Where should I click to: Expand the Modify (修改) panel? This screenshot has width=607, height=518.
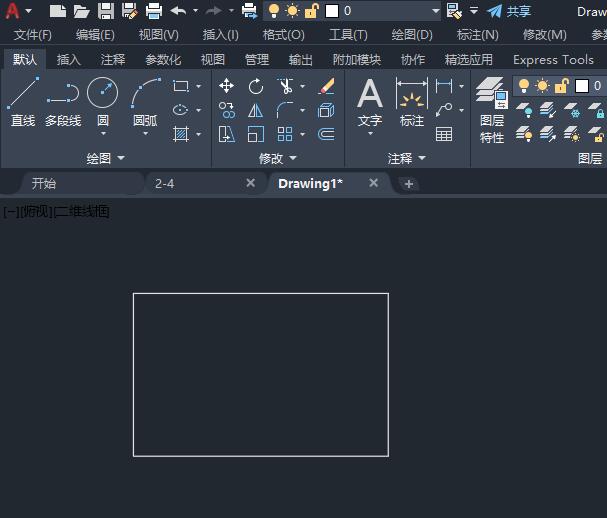278,158
